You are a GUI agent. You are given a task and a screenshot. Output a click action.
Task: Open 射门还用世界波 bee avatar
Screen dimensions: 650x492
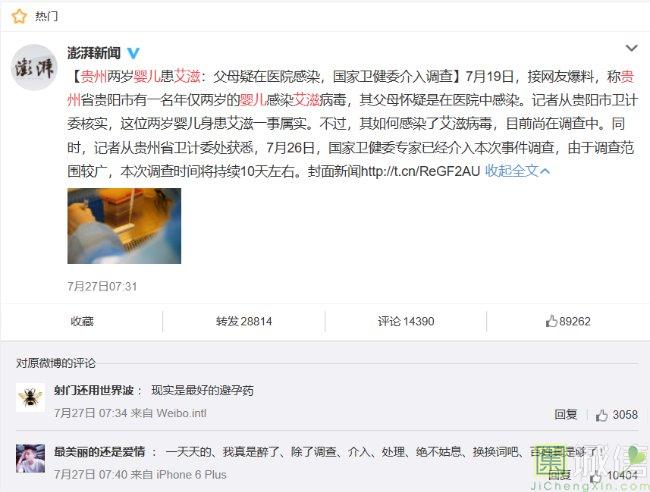[x=30, y=397]
